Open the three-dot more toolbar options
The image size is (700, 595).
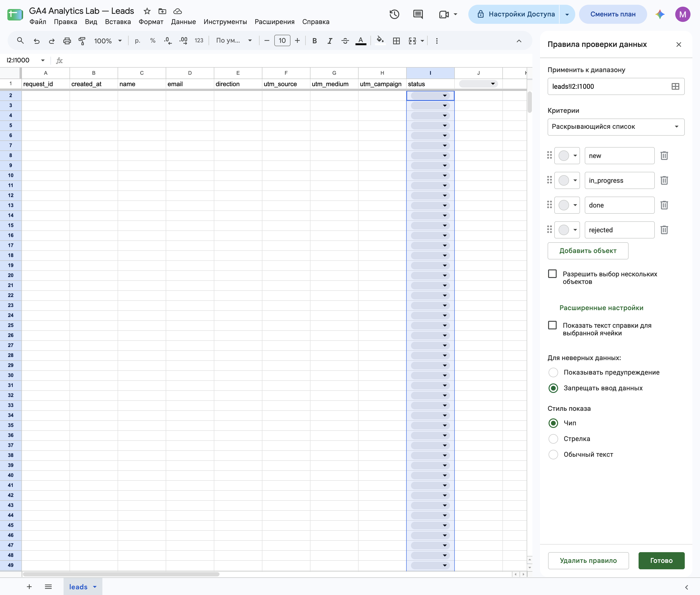(x=437, y=41)
